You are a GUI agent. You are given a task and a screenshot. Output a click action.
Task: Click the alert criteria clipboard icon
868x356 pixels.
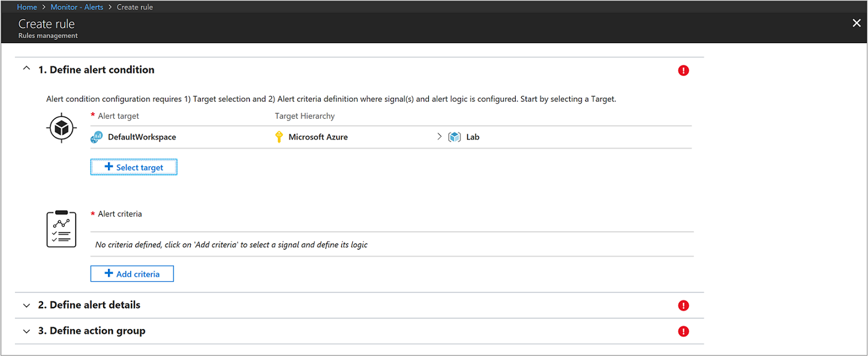pyautogui.click(x=61, y=229)
